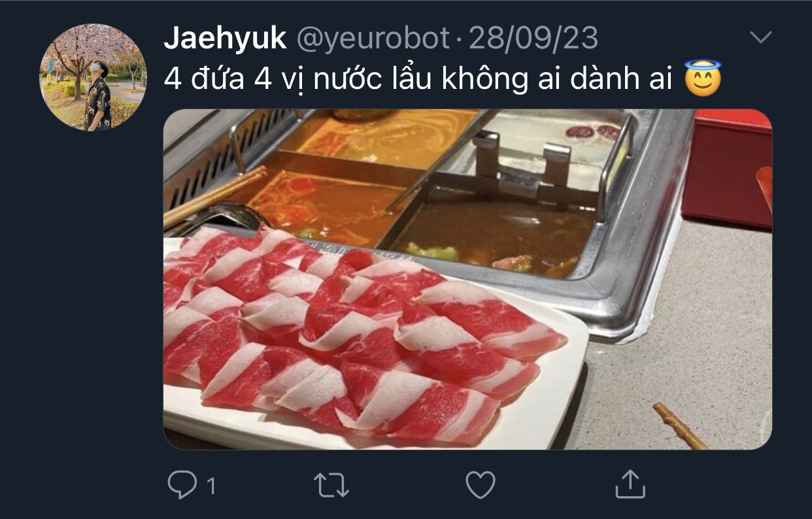Open the share upload icon
Viewport: 812px width, 519px height.
click(x=630, y=484)
